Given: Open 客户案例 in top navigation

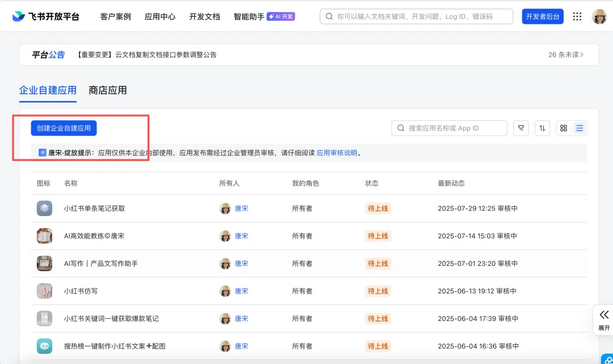Looking at the screenshot, I should click(x=115, y=17).
